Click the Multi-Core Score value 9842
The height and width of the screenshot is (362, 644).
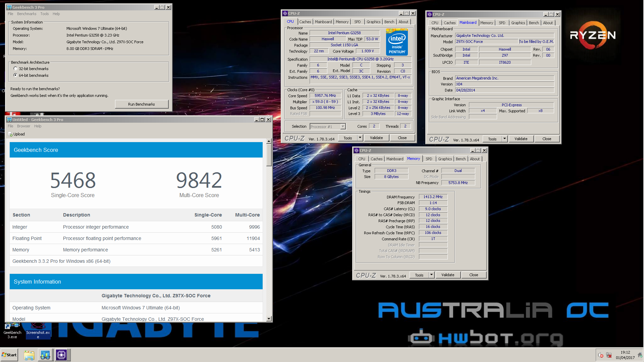click(199, 180)
